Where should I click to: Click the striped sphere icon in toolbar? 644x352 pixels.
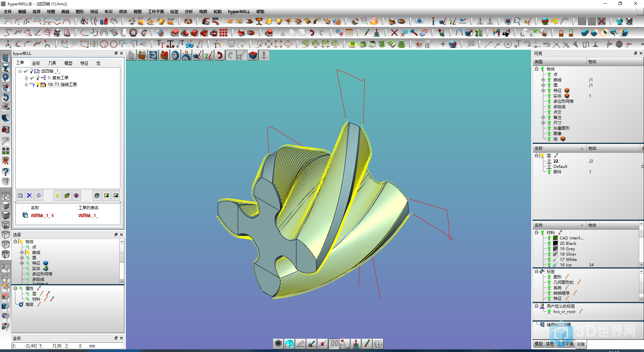(133, 33)
